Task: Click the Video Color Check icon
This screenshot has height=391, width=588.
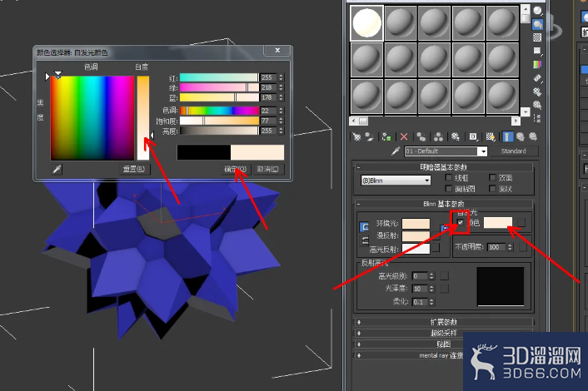Action: 537,64
